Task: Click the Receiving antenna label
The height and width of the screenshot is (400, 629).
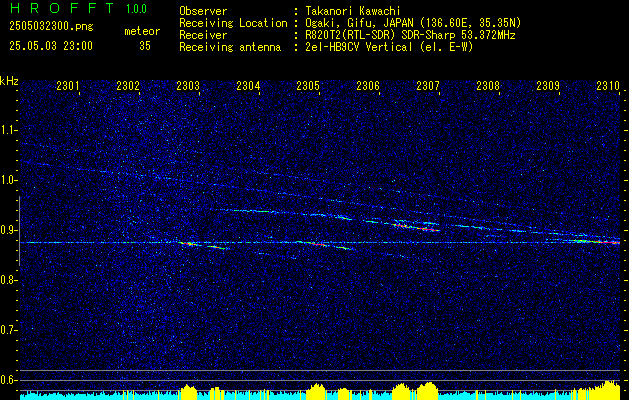Action: (x=230, y=47)
